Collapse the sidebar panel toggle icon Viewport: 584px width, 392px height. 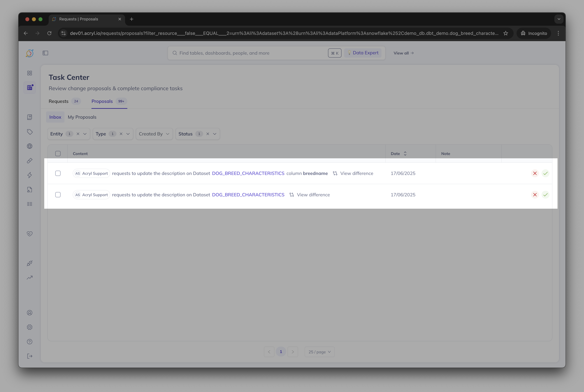(x=45, y=53)
